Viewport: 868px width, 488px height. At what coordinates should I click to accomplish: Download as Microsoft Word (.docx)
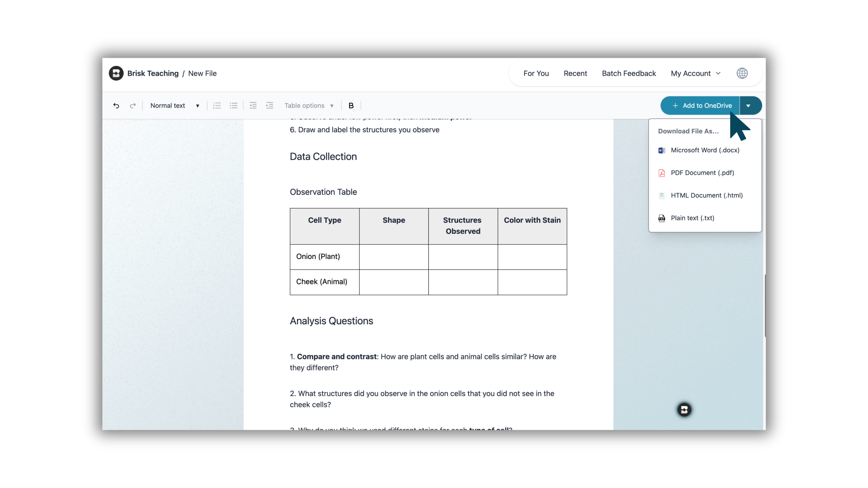click(705, 150)
